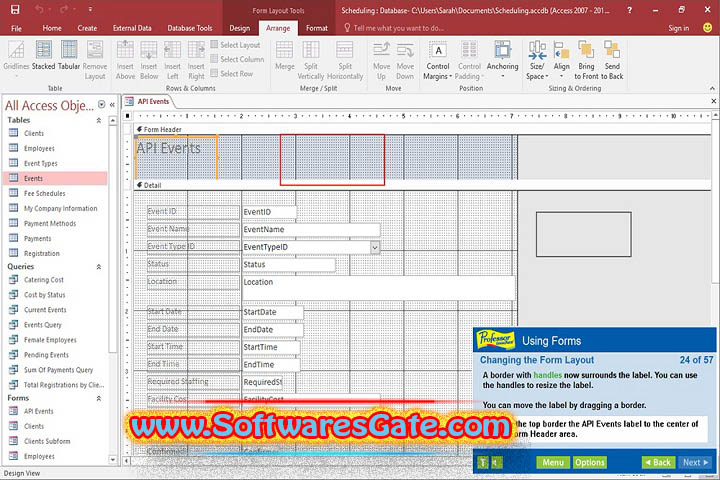The width and height of the screenshot is (720, 480).
Task: Open the Anchoring options
Action: click(x=503, y=59)
